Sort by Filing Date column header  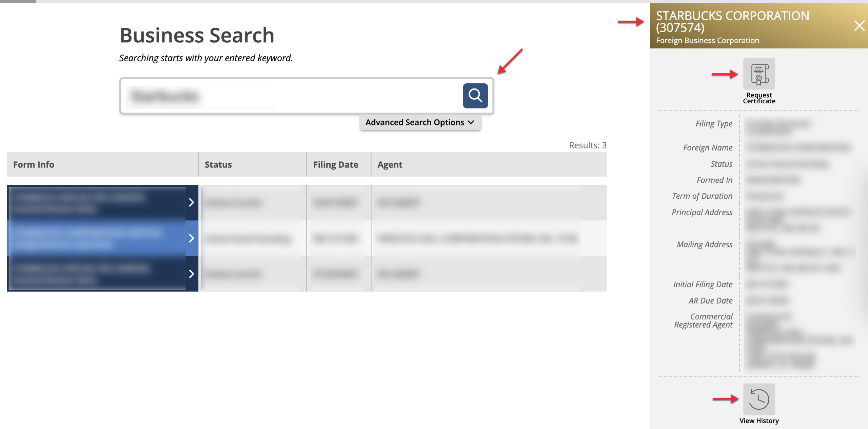(x=335, y=165)
